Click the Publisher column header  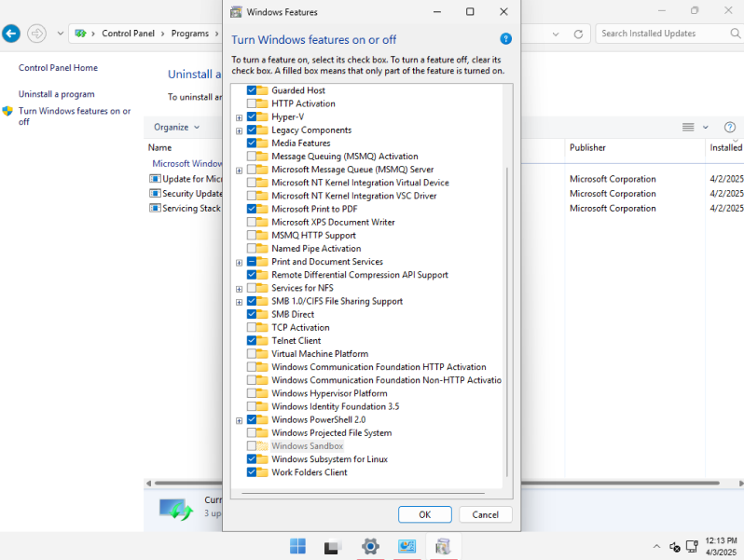tap(587, 147)
